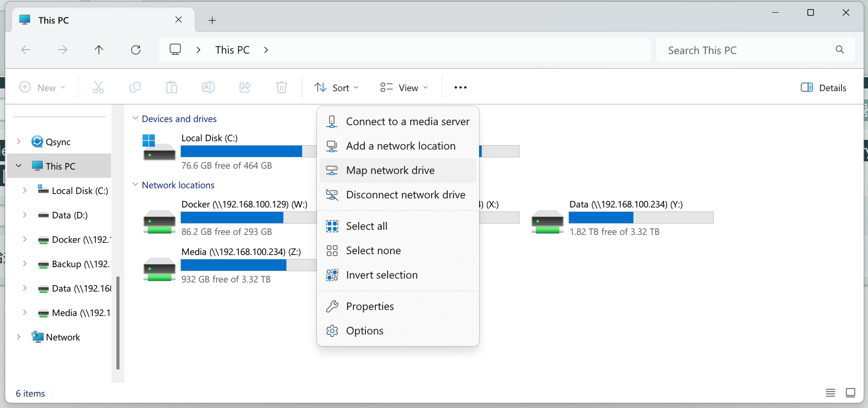Choose Map network drive from menu
Viewport: 868px width, 408px height.
coord(390,170)
